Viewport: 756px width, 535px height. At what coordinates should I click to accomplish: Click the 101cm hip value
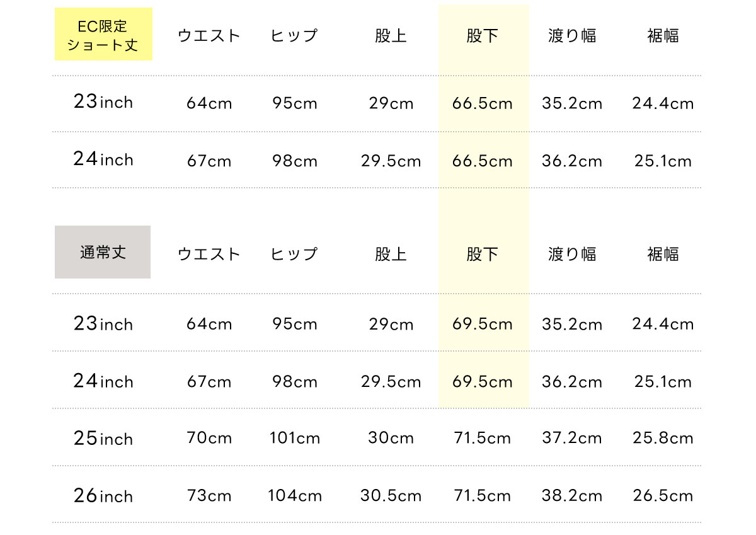tap(295, 439)
